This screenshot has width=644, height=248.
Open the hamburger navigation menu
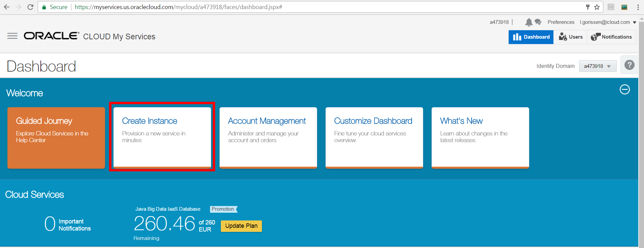[x=12, y=36]
